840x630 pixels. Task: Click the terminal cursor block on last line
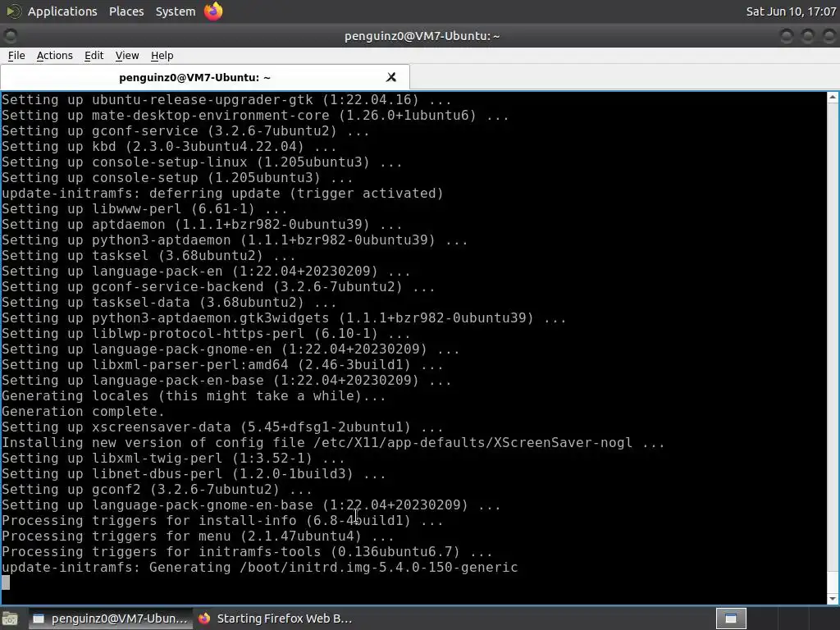pos(6,583)
